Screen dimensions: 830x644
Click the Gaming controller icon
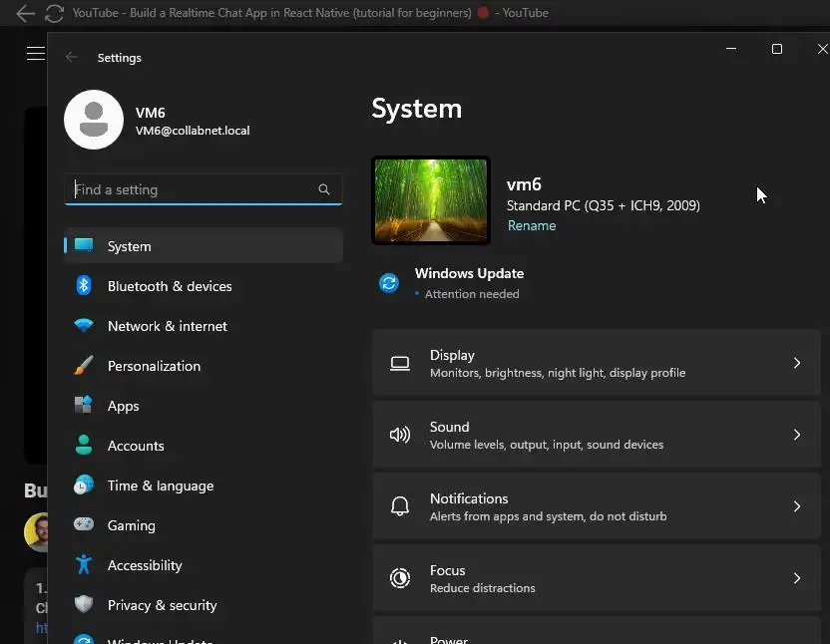pos(84,524)
